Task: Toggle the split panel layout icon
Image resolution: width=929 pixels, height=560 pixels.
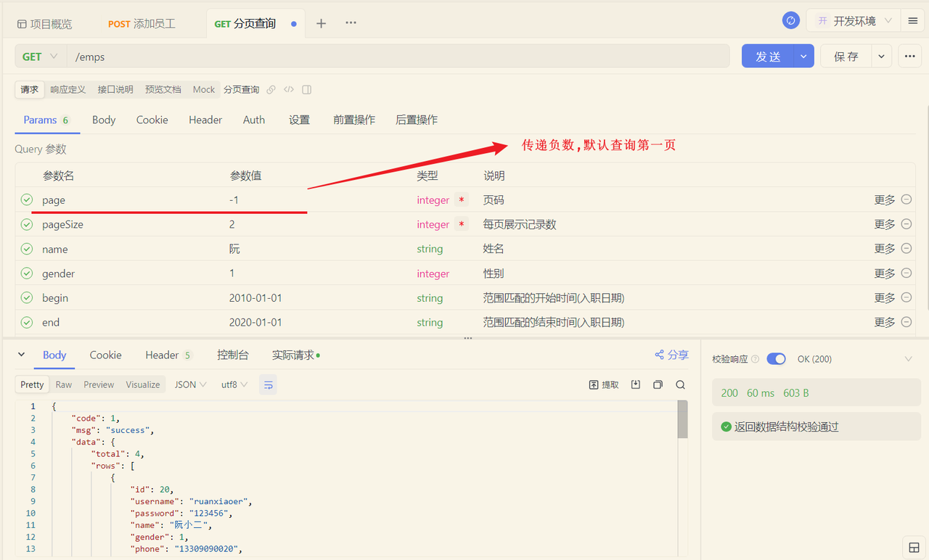Action: point(307,90)
